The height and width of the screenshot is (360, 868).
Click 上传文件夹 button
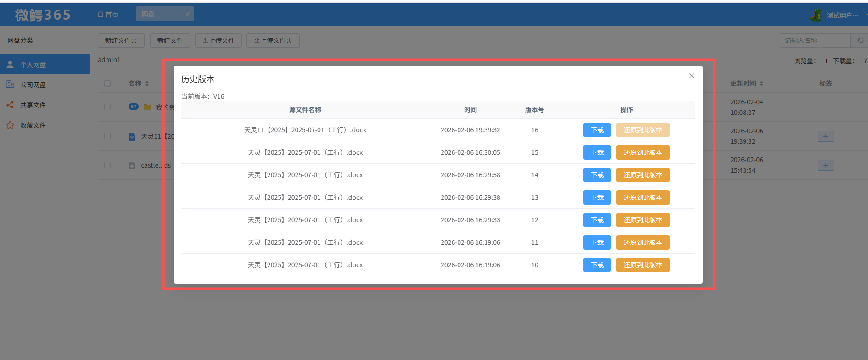[x=273, y=40]
